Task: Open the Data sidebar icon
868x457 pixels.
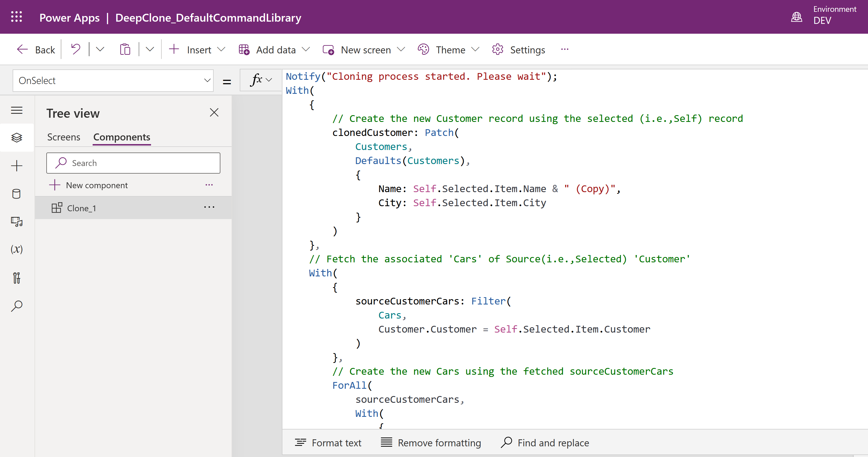Action: [x=17, y=194]
